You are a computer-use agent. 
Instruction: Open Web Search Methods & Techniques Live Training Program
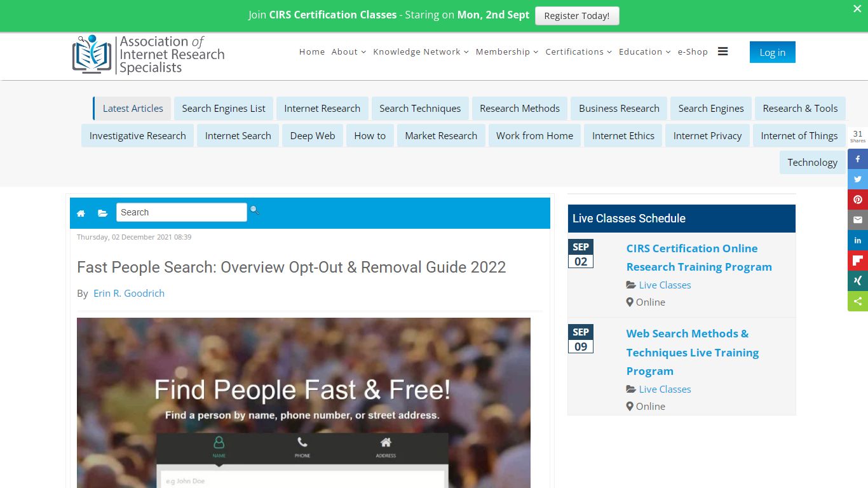693,352
